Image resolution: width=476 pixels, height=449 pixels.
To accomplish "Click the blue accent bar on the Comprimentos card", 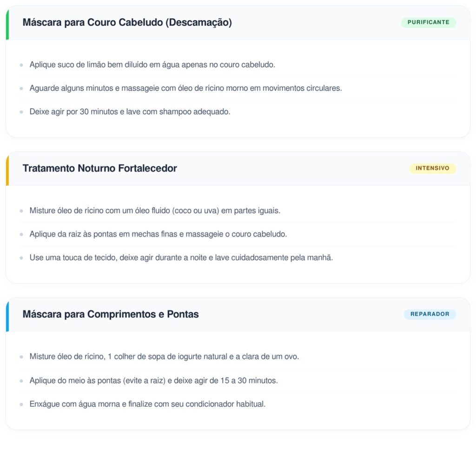I will pos(7,316).
